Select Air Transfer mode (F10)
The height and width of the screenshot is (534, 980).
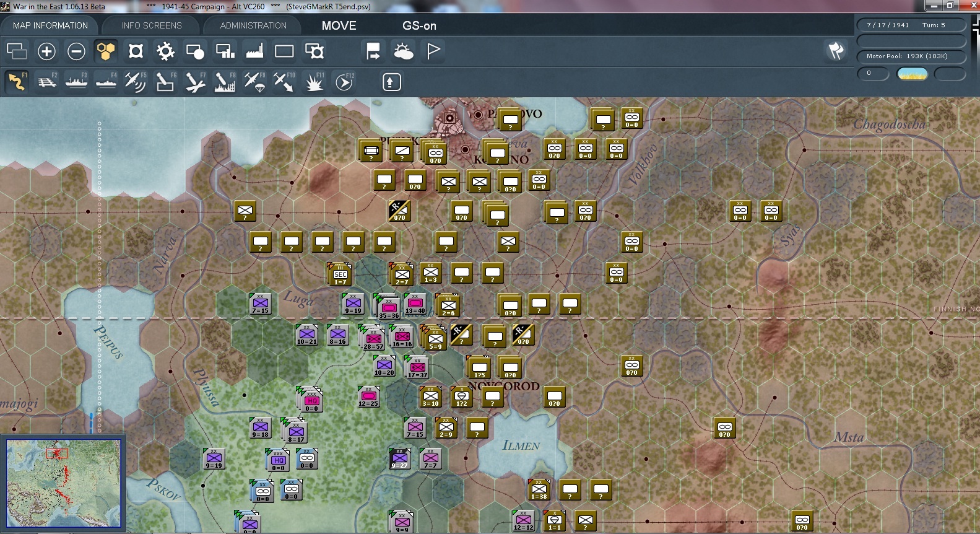pyautogui.click(x=284, y=82)
